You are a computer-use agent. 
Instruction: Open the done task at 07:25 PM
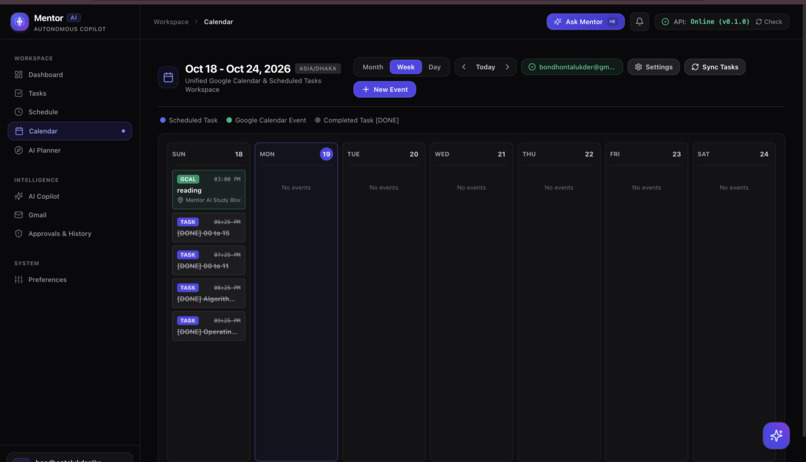pos(209,260)
